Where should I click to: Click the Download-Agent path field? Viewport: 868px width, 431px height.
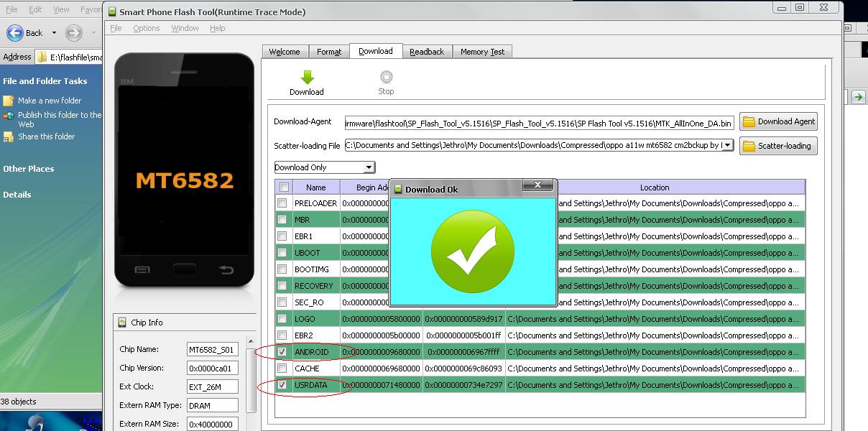coord(540,123)
